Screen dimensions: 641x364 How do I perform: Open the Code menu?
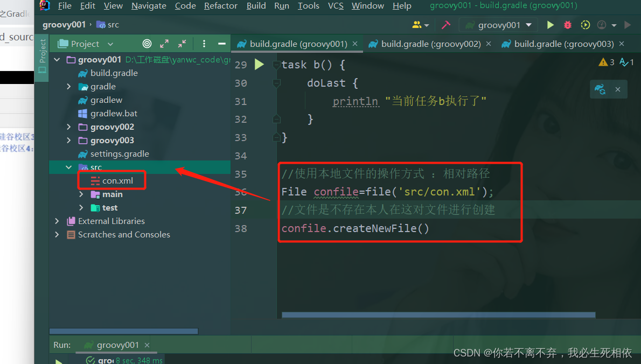tap(185, 6)
